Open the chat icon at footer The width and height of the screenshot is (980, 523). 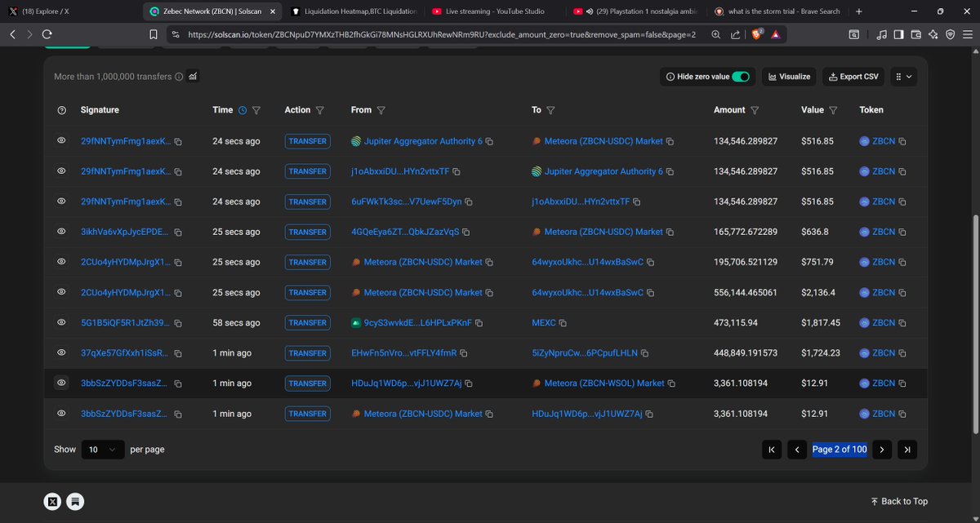74,502
